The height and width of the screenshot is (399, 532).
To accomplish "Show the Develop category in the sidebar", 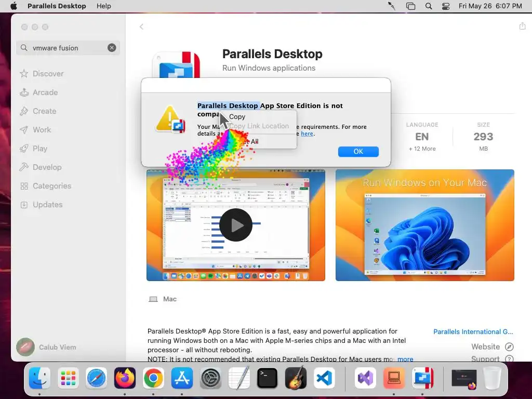I will coord(47,167).
